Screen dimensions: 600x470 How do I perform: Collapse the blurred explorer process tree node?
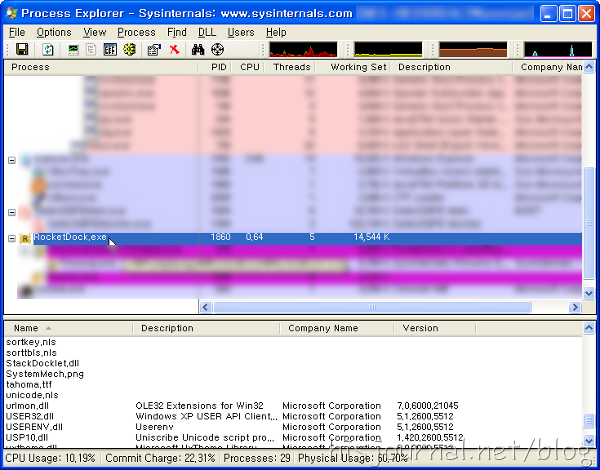point(12,160)
